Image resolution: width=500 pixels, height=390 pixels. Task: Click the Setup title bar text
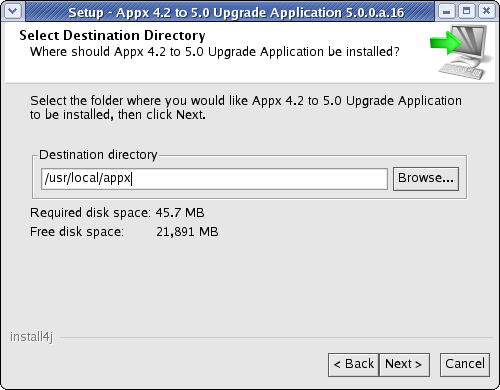pyautogui.click(x=236, y=13)
